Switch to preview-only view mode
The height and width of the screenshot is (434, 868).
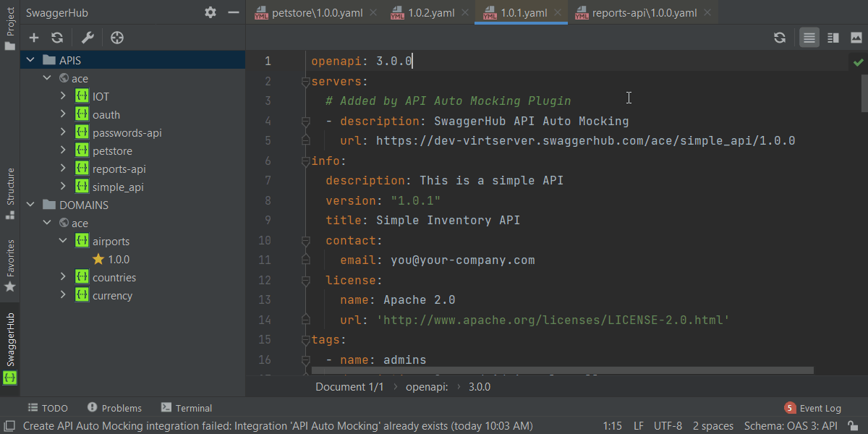[x=856, y=38]
